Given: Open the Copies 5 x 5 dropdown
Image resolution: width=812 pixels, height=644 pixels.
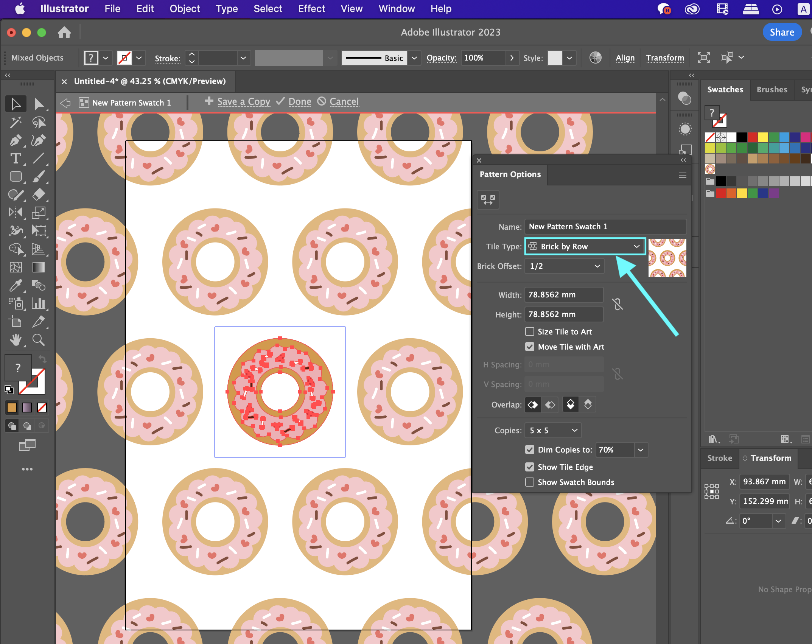Looking at the screenshot, I should [x=553, y=431].
